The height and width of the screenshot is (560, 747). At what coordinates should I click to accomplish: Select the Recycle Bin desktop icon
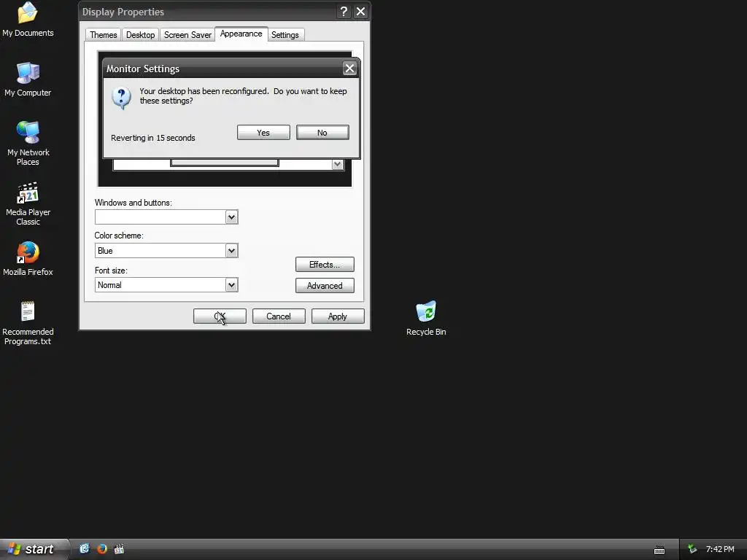426,318
